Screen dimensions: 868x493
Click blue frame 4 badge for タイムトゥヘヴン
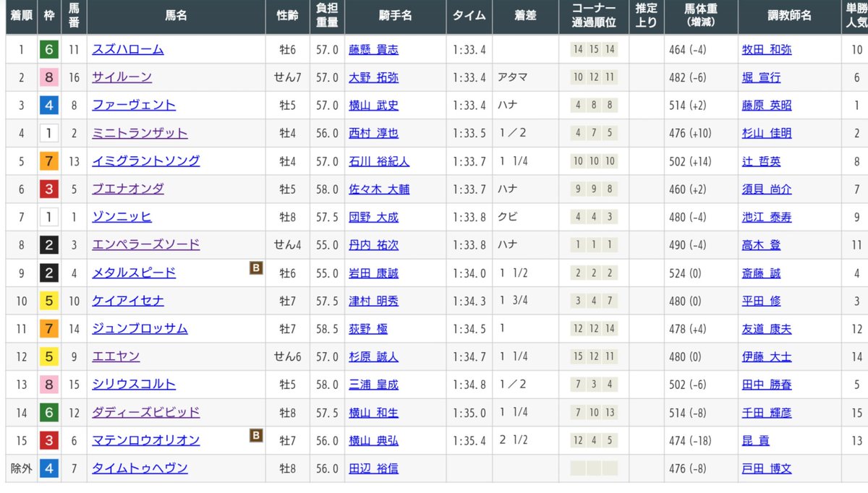48,468
